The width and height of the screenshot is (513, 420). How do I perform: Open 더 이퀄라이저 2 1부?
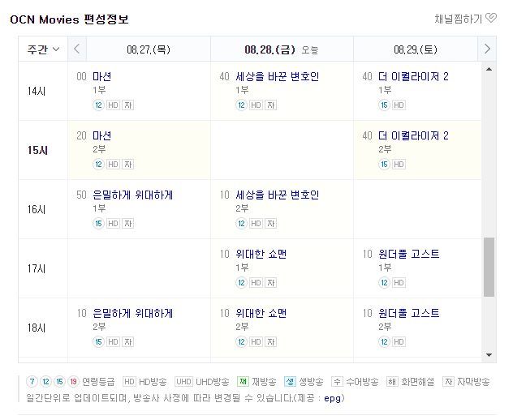click(413, 76)
